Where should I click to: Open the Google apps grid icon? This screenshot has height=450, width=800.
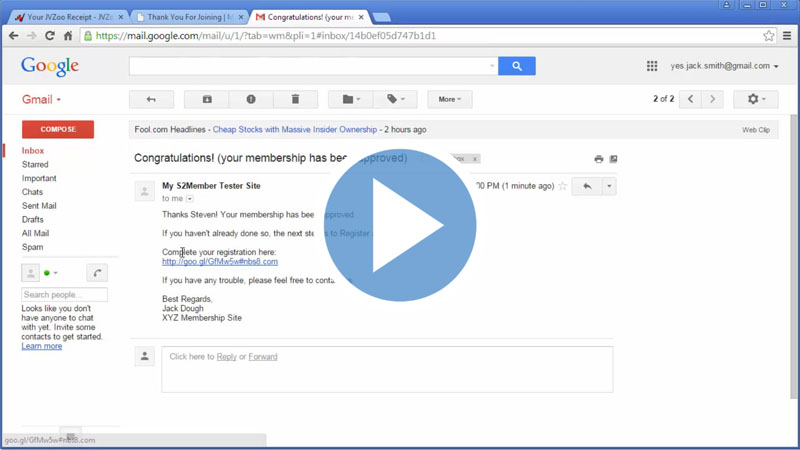pos(652,66)
